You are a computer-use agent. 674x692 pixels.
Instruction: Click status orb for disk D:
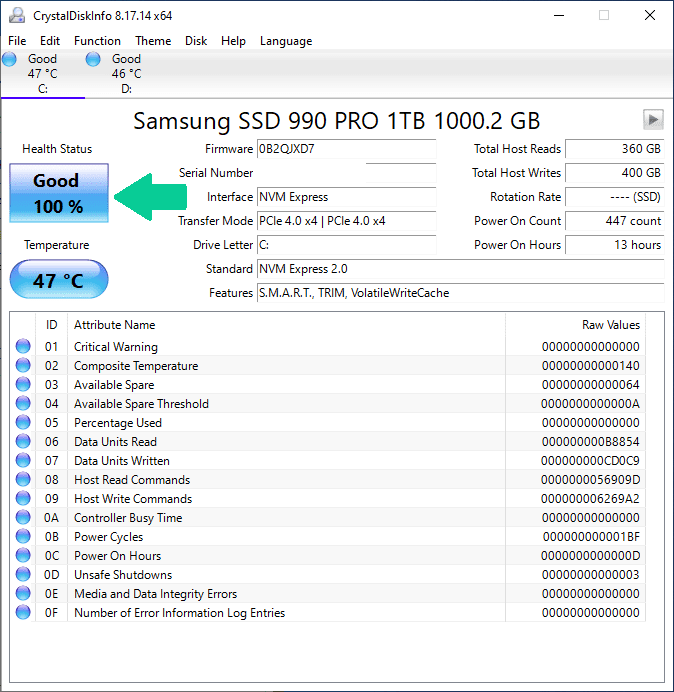click(93, 59)
